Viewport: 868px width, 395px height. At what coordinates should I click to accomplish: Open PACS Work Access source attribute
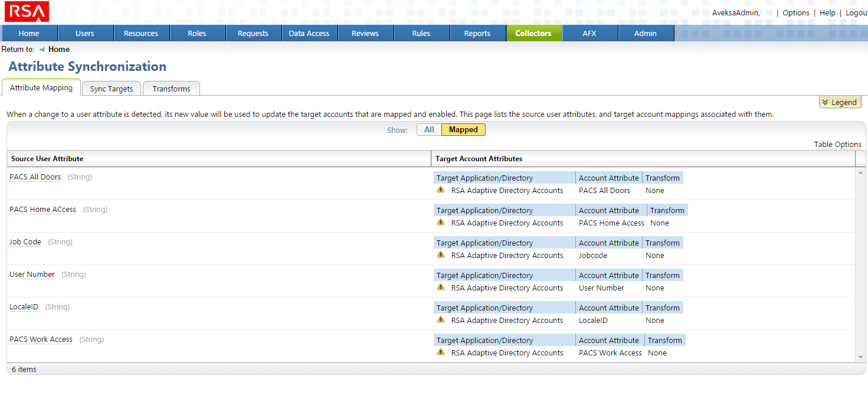[41, 339]
